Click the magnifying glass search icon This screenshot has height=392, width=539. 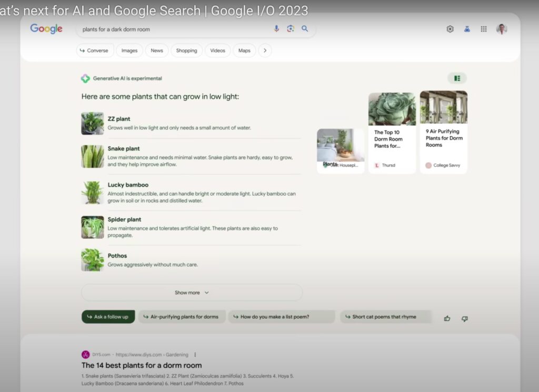(305, 29)
